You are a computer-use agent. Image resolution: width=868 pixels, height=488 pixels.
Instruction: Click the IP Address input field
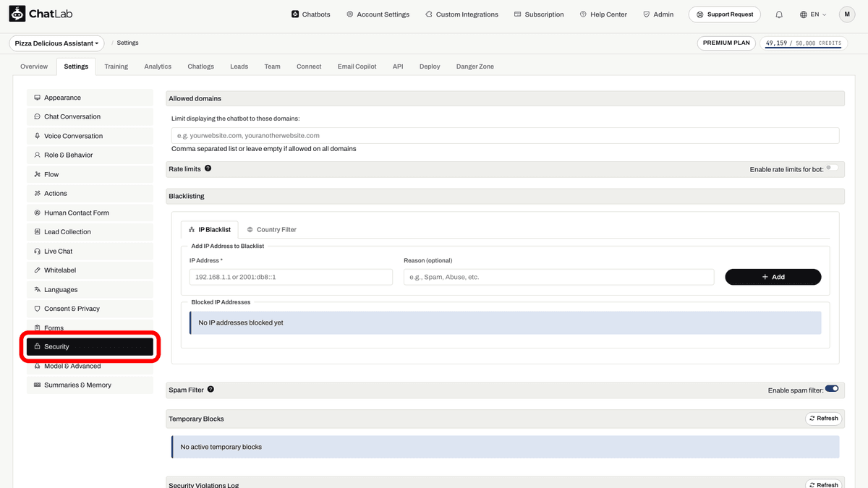(x=291, y=277)
